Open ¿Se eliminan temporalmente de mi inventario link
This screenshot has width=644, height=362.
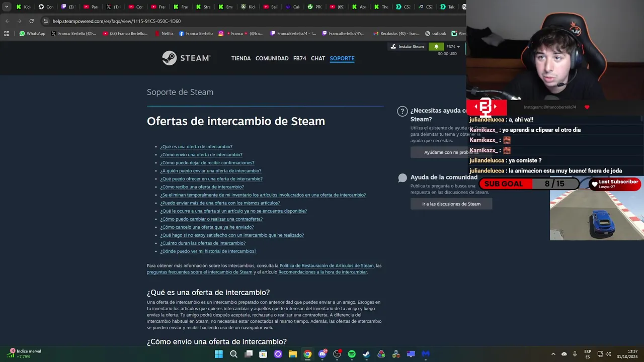[263, 195]
